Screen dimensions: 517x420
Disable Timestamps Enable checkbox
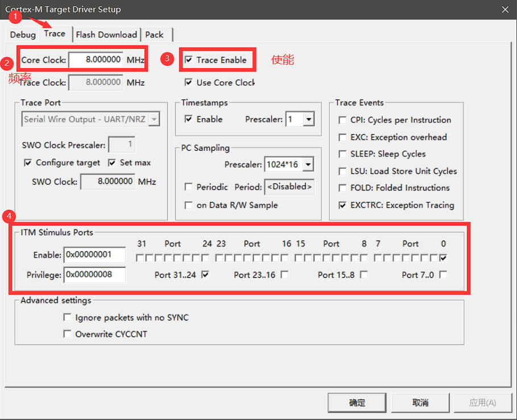[x=189, y=119]
